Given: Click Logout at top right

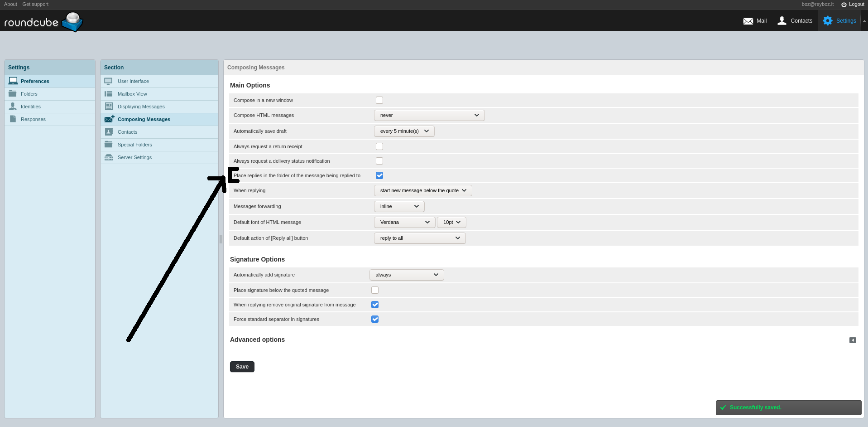Looking at the screenshot, I should (x=853, y=4).
